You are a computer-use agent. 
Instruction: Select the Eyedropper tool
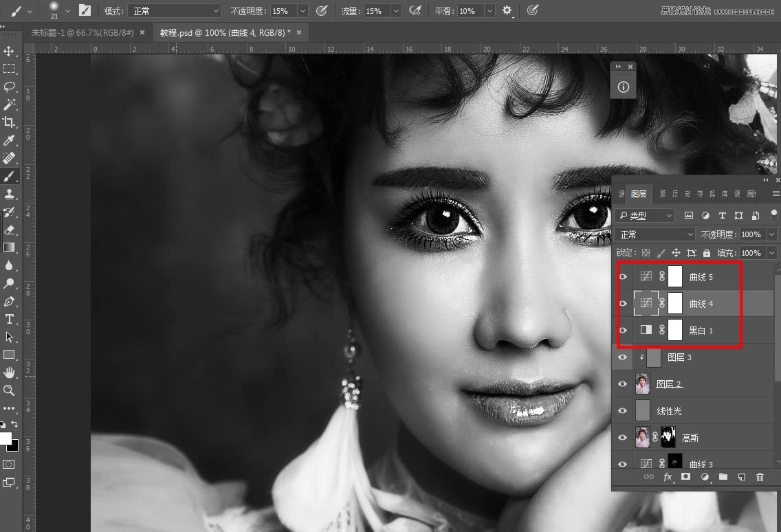[9, 140]
